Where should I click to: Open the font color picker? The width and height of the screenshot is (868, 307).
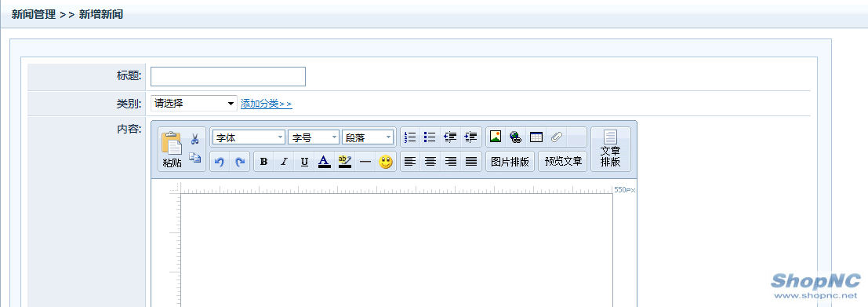(x=325, y=162)
